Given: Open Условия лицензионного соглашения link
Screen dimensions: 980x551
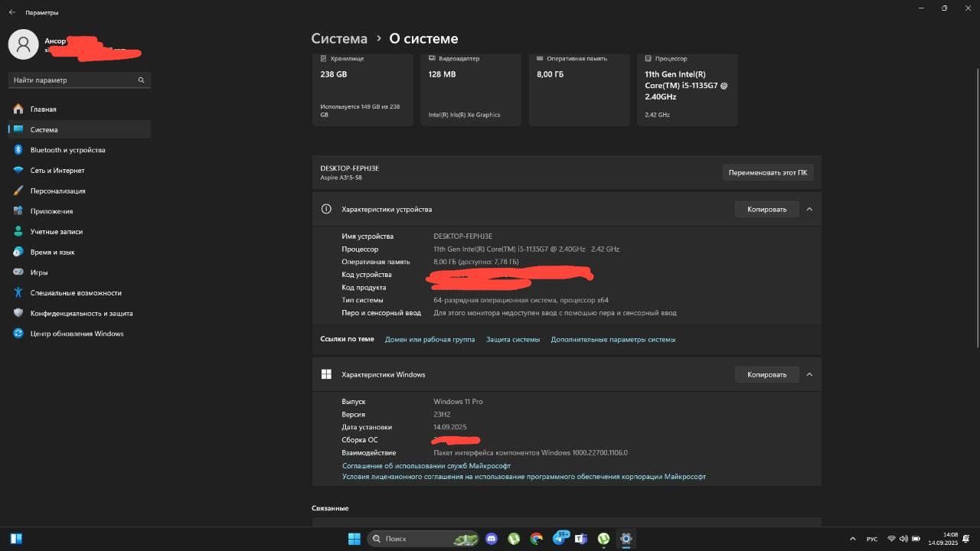Looking at the screenshot, I should pos(524,477).
